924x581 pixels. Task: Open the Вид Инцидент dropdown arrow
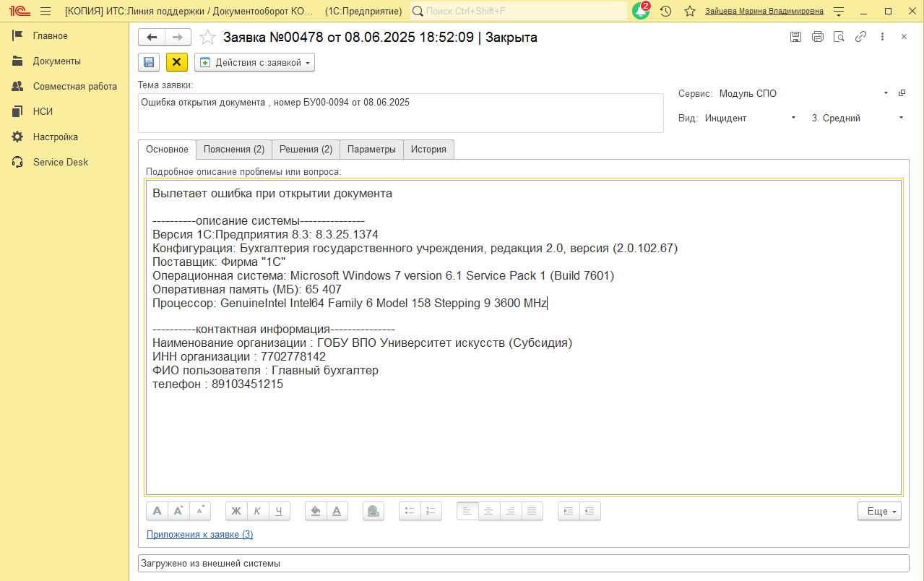793,118
